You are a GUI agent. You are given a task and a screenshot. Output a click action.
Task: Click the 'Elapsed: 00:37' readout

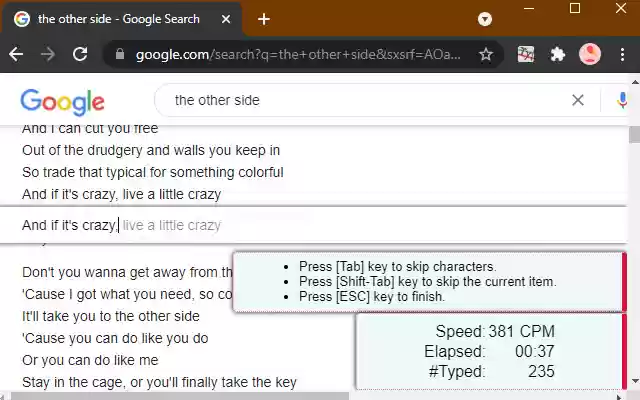[x=489, y=351]
